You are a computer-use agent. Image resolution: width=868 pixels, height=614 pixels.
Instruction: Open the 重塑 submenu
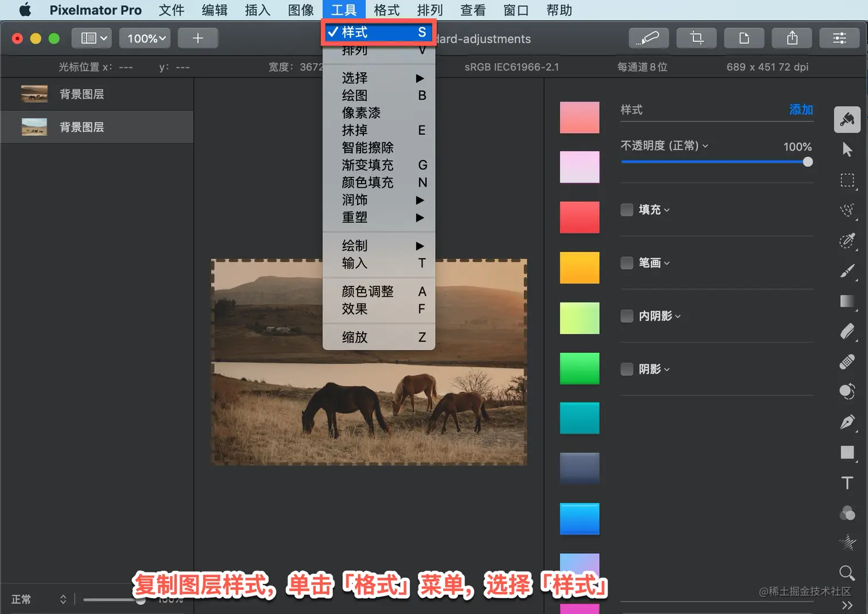click(x=379, y=217)
